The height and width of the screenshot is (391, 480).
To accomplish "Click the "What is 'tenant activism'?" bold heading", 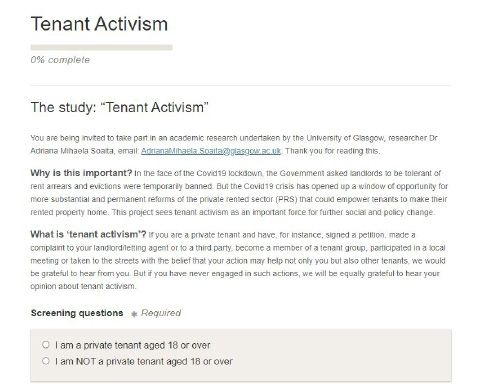I will pos(88,234).
